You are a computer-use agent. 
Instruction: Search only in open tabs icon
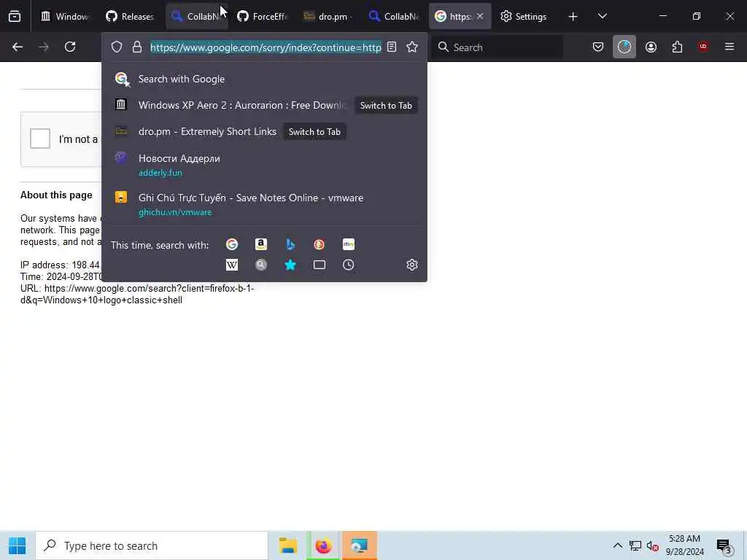[x=320, y=265]
